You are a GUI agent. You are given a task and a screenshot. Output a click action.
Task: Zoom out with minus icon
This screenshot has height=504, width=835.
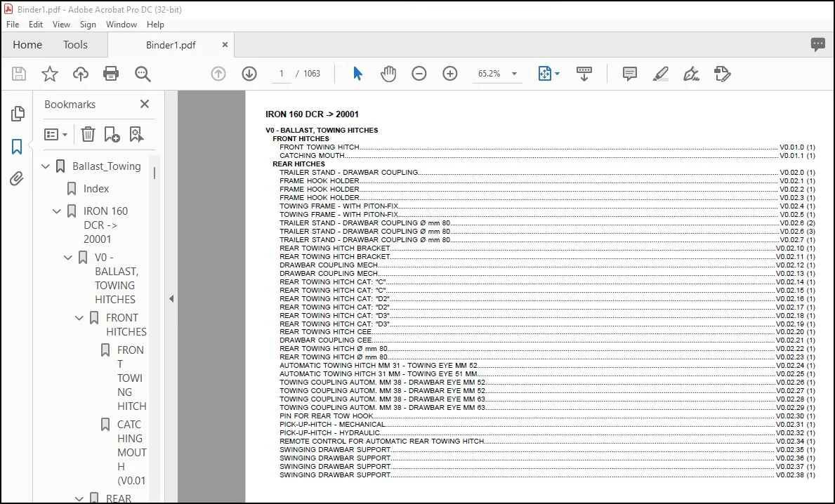[419, 74]
